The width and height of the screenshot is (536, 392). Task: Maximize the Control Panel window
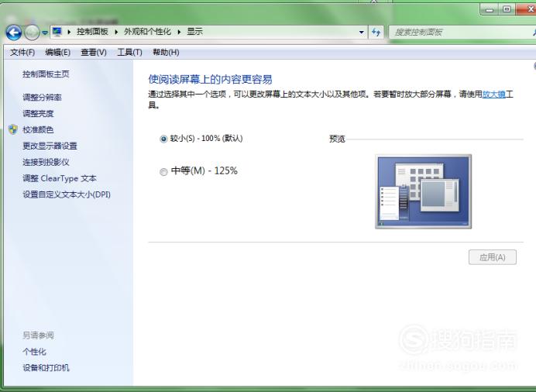pyautogui.click(x=507, y=9)
